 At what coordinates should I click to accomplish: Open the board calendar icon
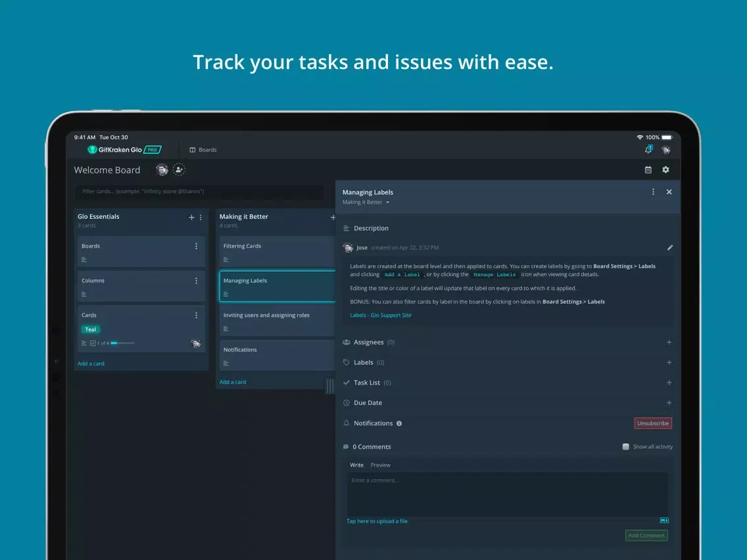pos(648,170)
